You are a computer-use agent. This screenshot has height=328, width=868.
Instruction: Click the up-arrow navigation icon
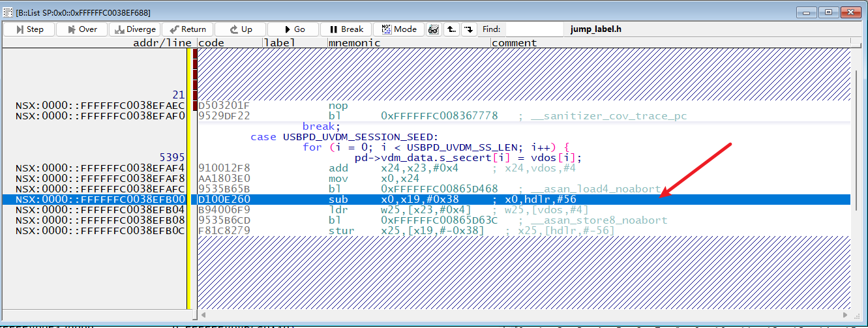[451, 29]
